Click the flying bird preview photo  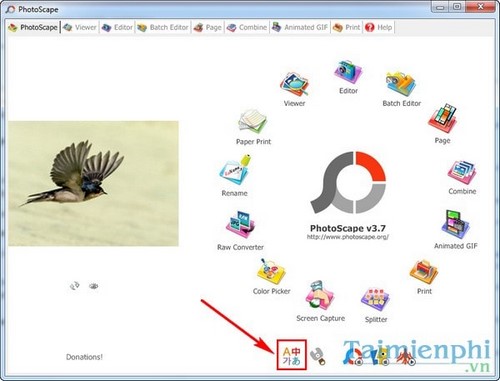pyautogui.click(x=93, y=184)
